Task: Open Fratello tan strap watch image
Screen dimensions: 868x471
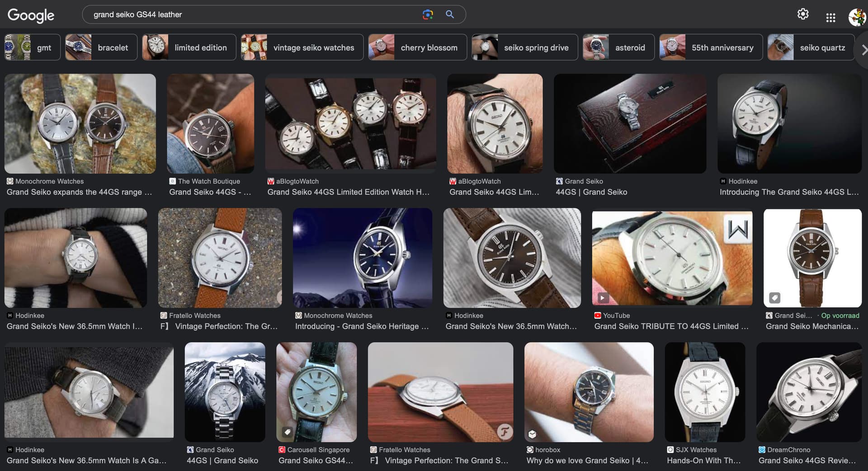Action: [x=220, y=258]
